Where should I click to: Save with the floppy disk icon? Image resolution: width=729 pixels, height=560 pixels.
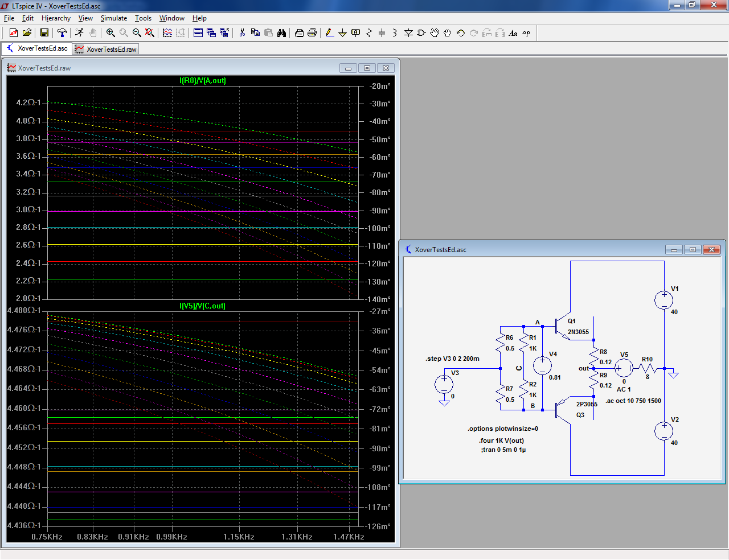pos(44,33)
